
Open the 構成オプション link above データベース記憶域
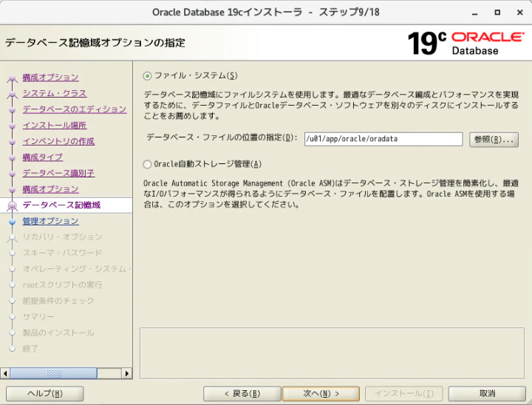[50, 189]
